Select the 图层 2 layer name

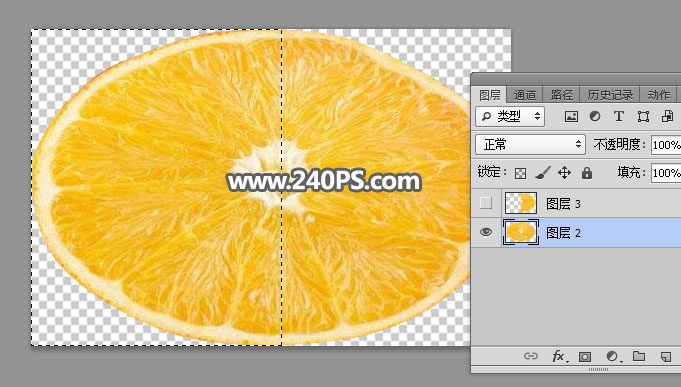click(x=563, y=233)
